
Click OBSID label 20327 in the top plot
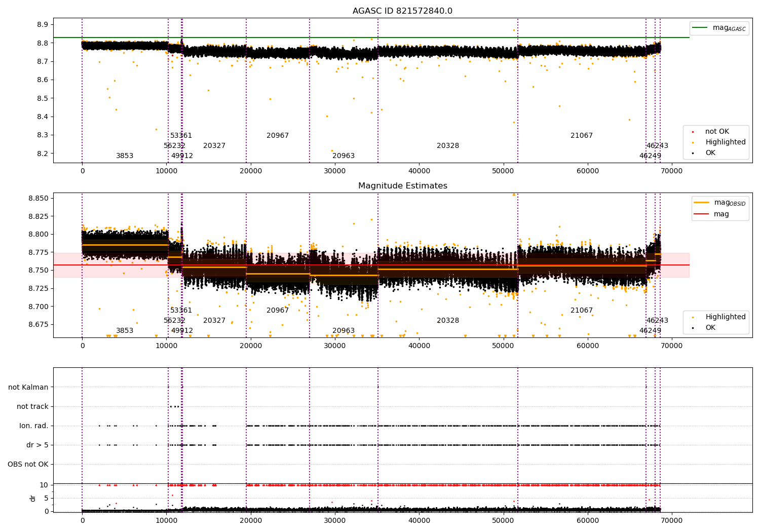tap(214, 146)
